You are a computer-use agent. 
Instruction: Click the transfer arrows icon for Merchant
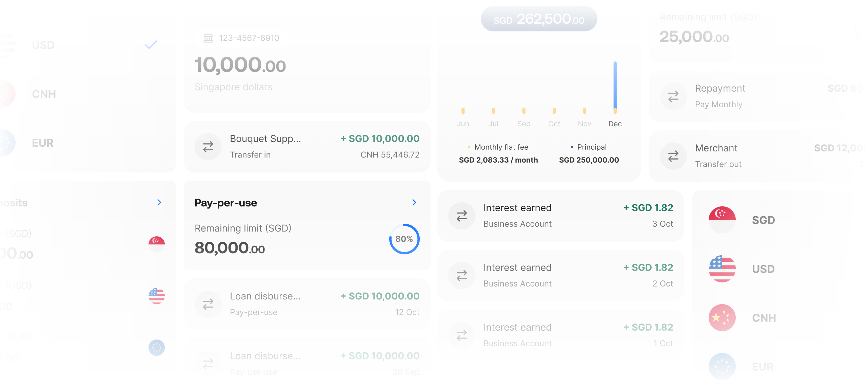(x=673, y=156)
